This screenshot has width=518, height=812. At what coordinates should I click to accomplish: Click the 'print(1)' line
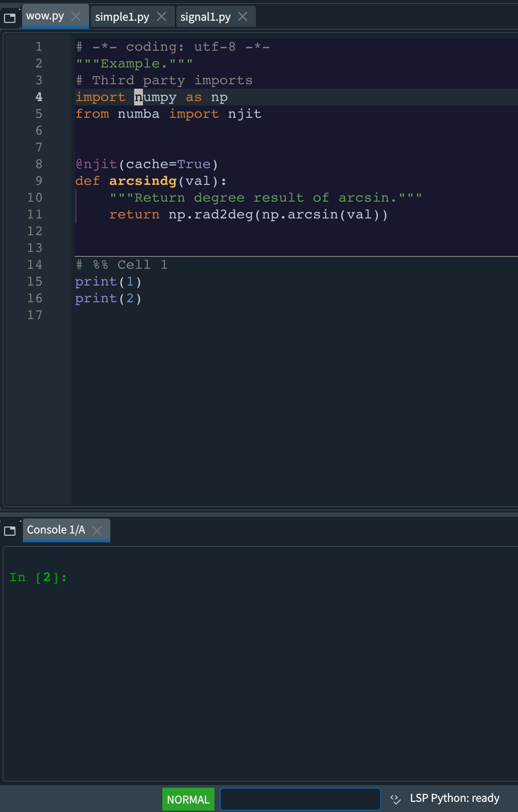(x=109, y=282)
